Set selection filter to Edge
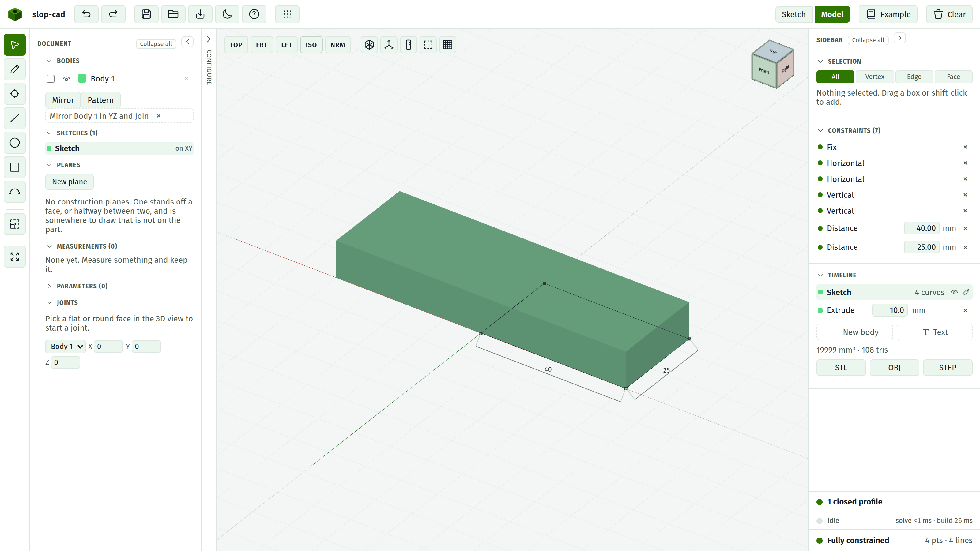Viewport: 980px width, 551px height. (x=914, y=77)
